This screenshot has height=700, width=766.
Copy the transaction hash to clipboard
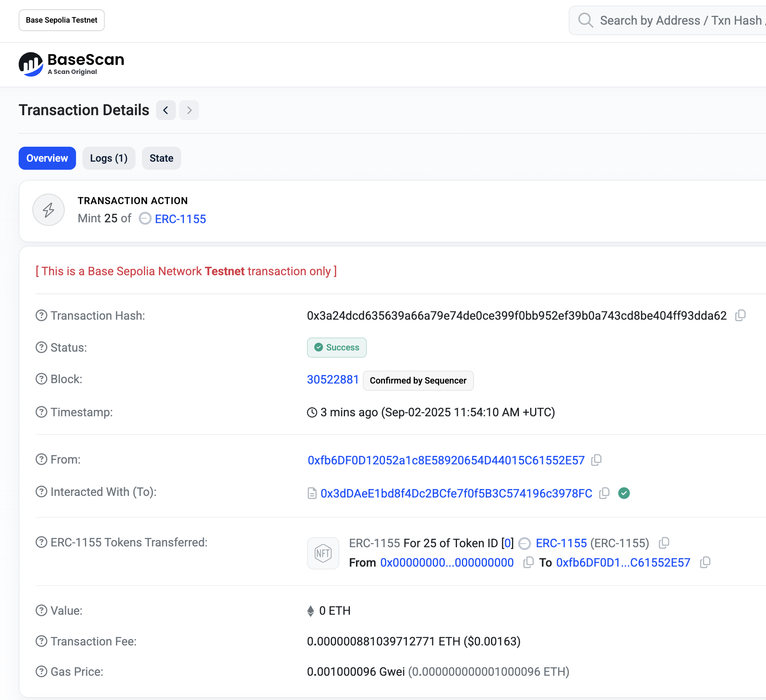point(740,315)
